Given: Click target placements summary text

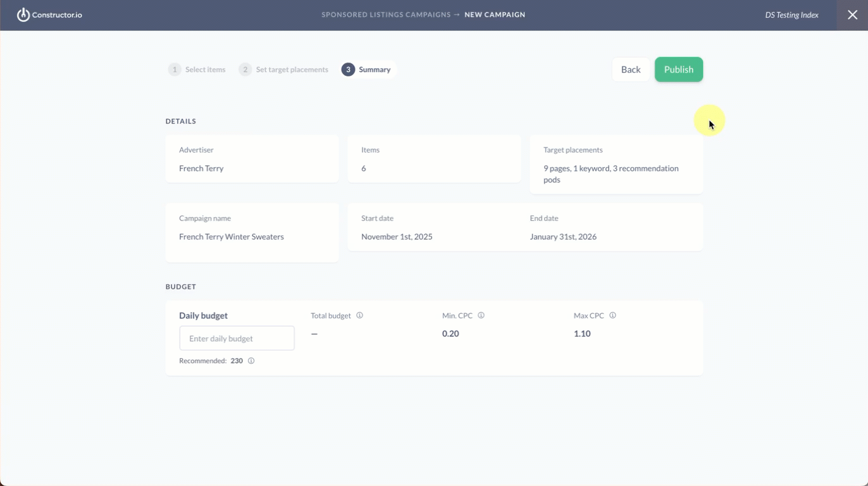Looking at the screenshot, I should [x=611, y=174].
